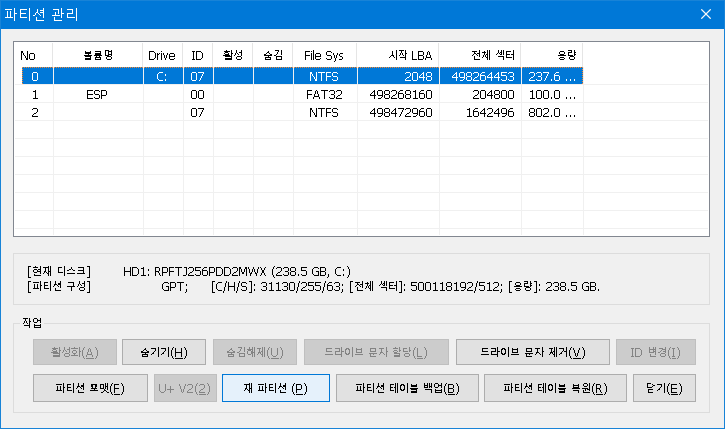Click the U+ V2(2) button
This screenshot has height=429, width=725.
[x=185, y=388]
